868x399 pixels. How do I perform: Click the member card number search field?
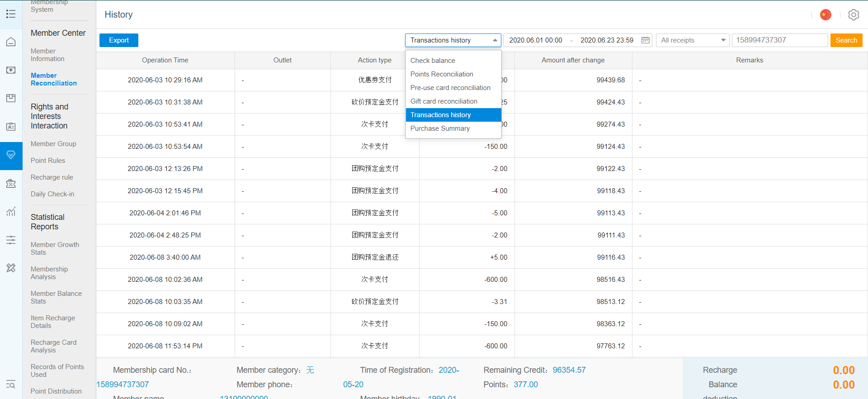(780, 40)
